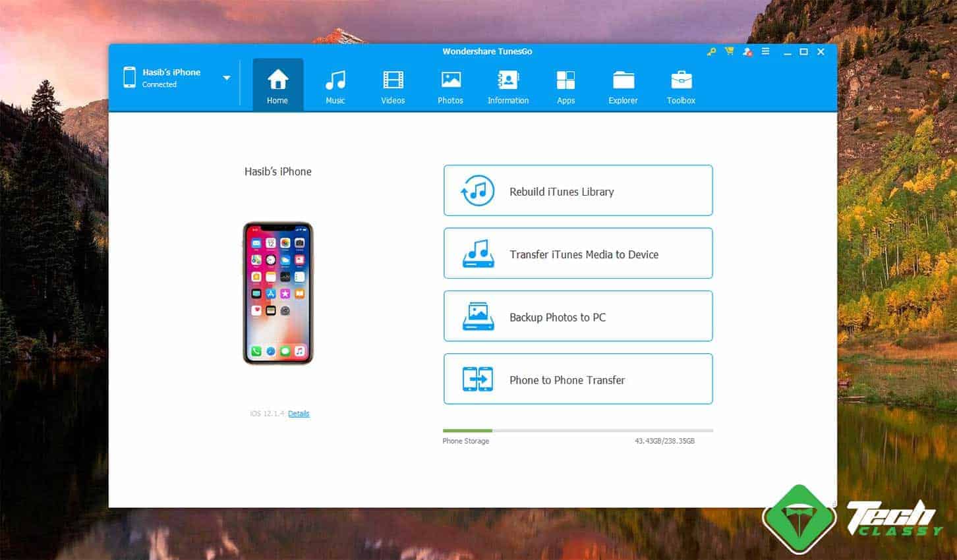Viewport: 957px width, 560px height.
Task: Click the Phone Storage usage bar
Action: click(x=577, y=431)
